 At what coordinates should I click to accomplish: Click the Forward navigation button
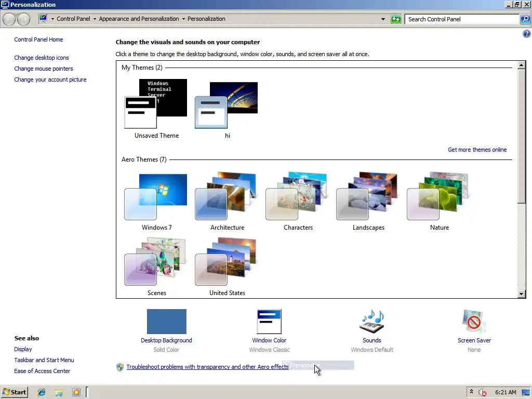tap(23, 19)
